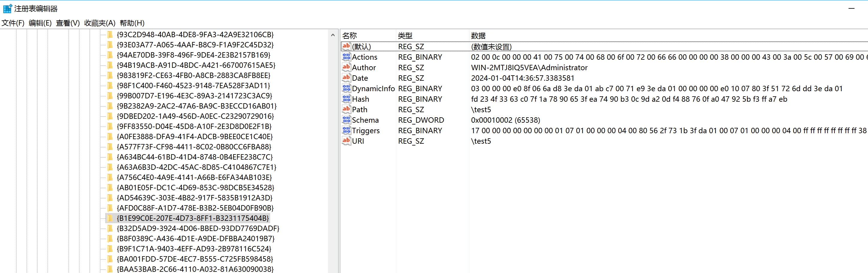This screenshot has width=868, height=273.
Task: Select key {A634BC44-61BD-41D4-8748-0B4EFE238C7C}
Action: [194, 157]
